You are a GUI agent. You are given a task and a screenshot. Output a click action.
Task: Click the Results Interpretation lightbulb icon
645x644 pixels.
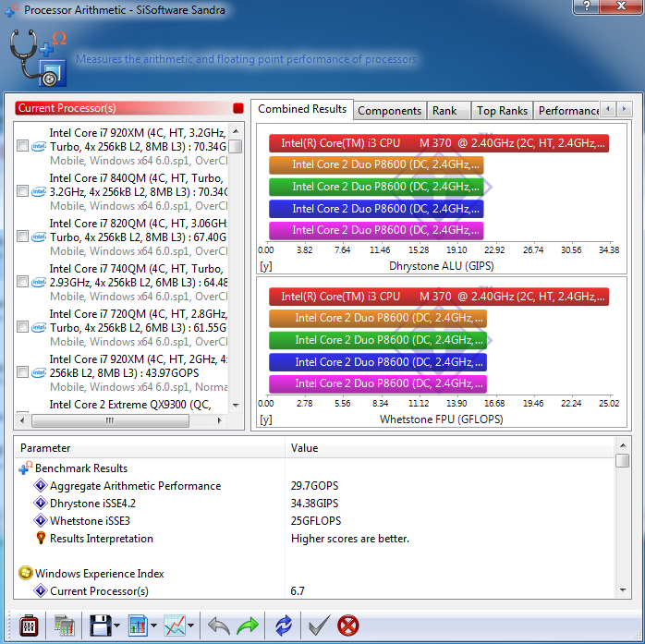click(x=41, y=538)
